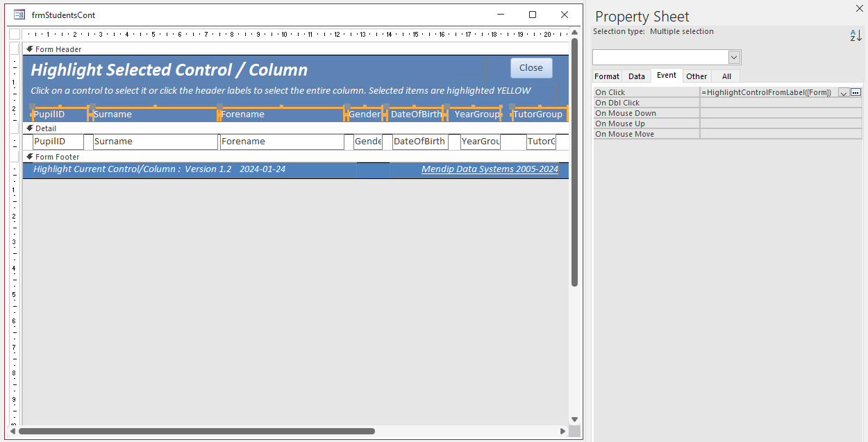Select the Detail section selector square
Screen dimensions: 868x442
tap(15, 128)
